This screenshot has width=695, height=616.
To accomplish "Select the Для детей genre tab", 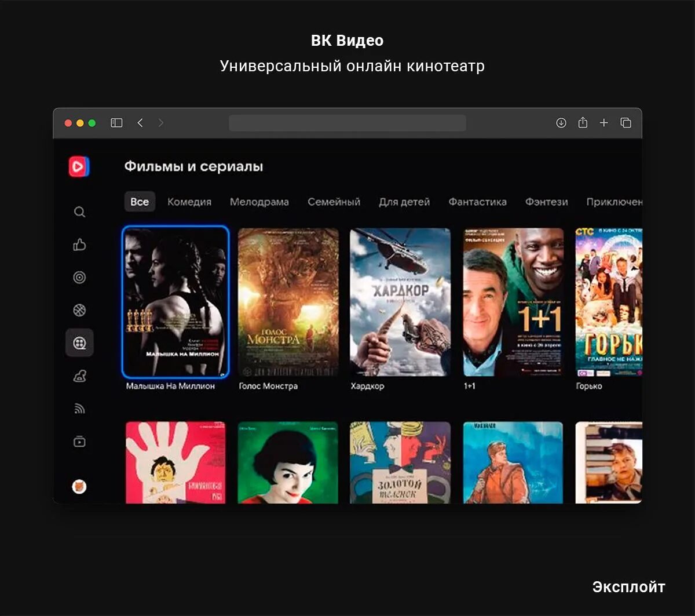I will [404, 202].
